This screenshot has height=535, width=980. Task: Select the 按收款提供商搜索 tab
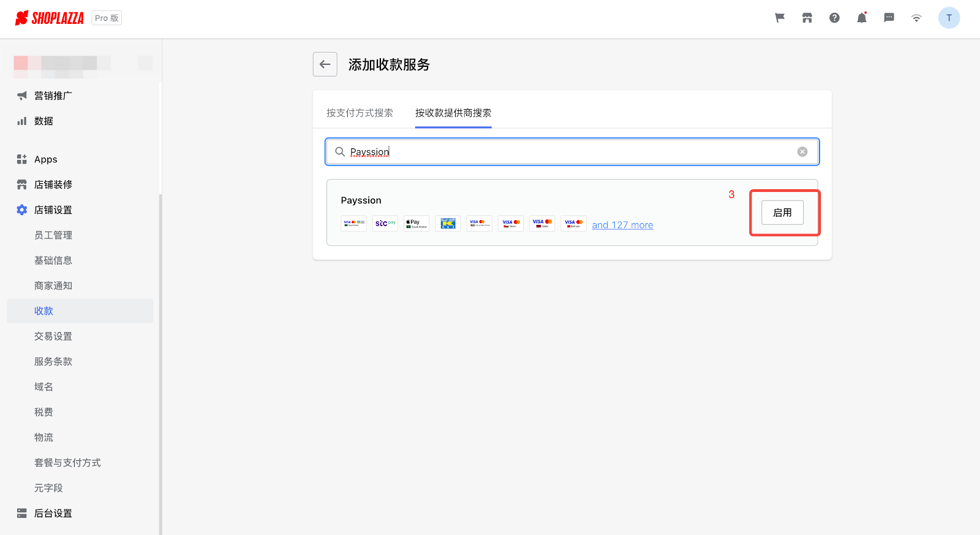453,113
